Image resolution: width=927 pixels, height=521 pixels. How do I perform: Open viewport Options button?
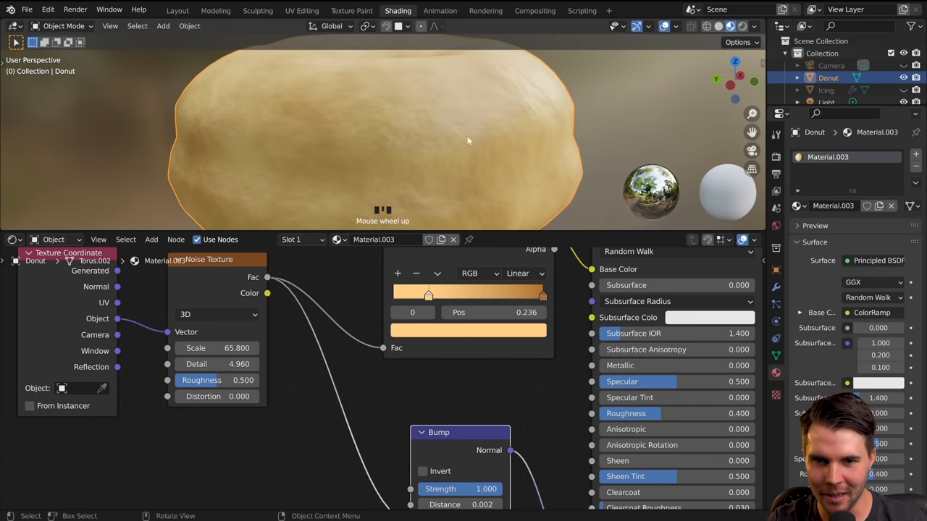pyautogui.click(x=741, y=42)
